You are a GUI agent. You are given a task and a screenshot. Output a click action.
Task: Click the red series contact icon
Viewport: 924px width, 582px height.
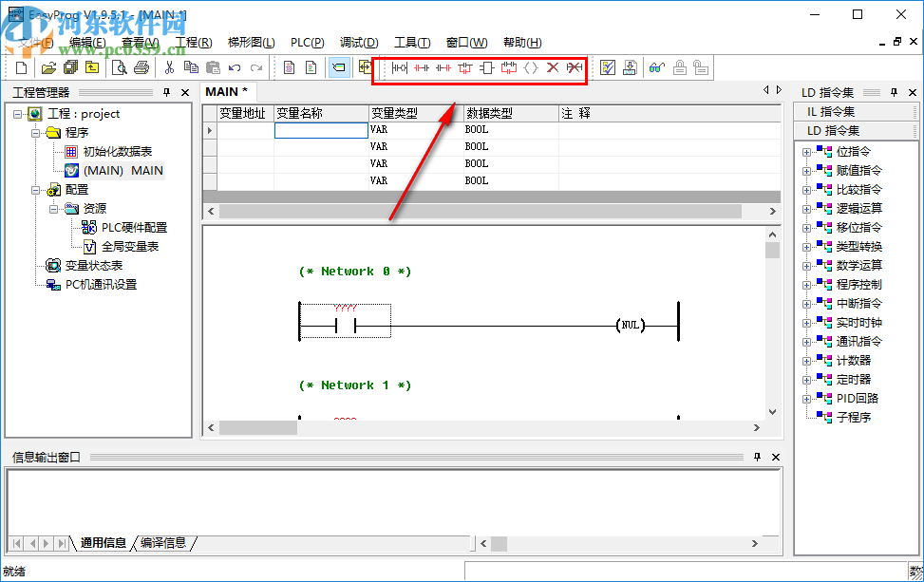[422, 68]
